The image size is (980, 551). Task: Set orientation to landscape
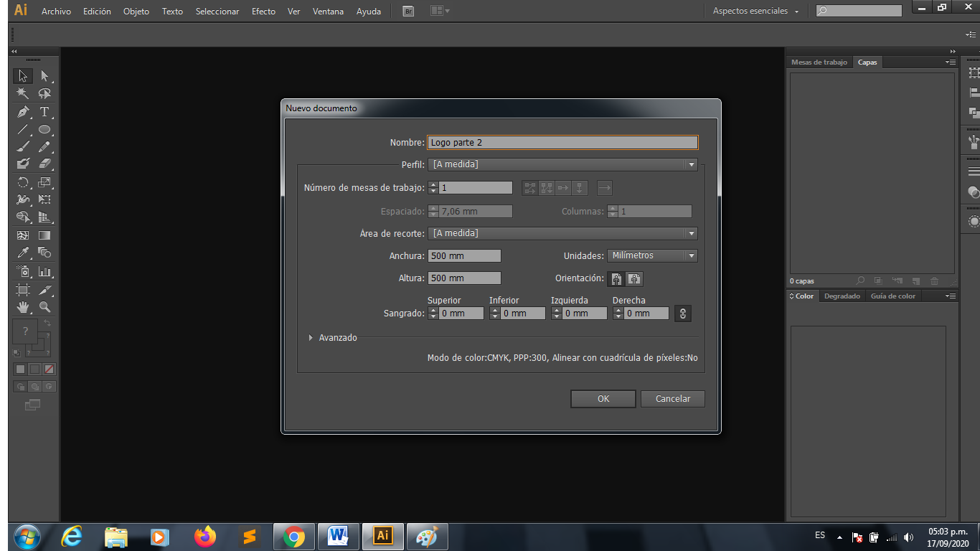[x=634, y=279]
